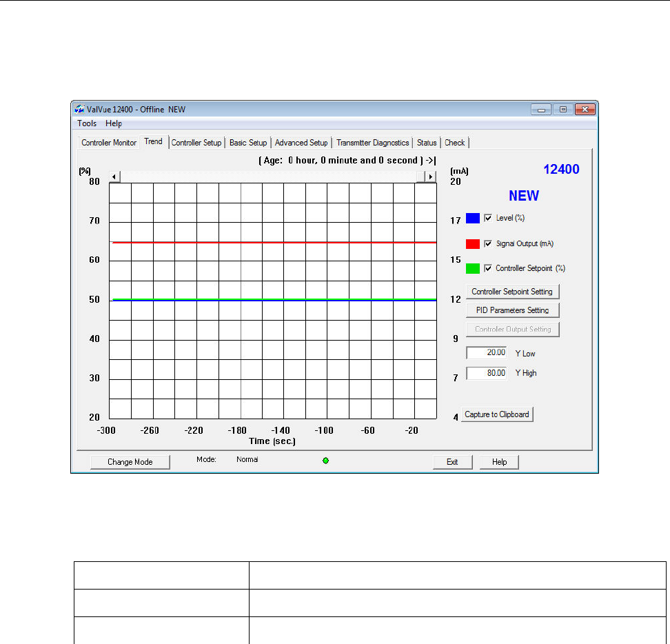Switch to the Controller Setup tab
This screenshot has height=644, width=670.
pyautogui.click(x=196, y=143)
